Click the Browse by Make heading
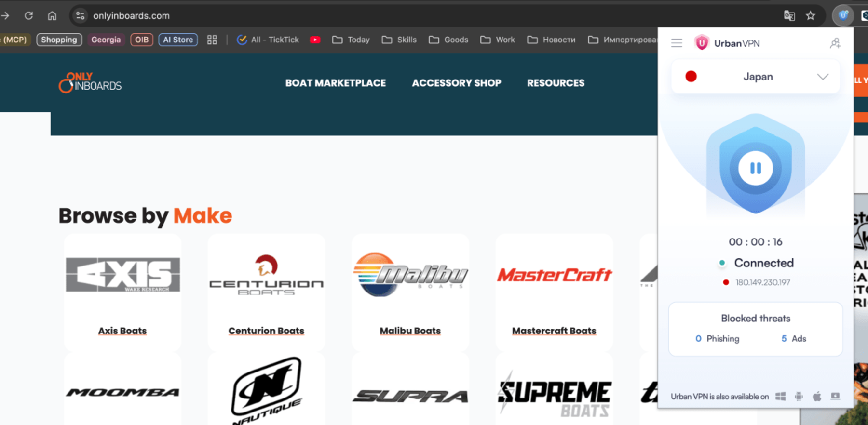This screenshot has width=868, height=425. tap(145, 216)
